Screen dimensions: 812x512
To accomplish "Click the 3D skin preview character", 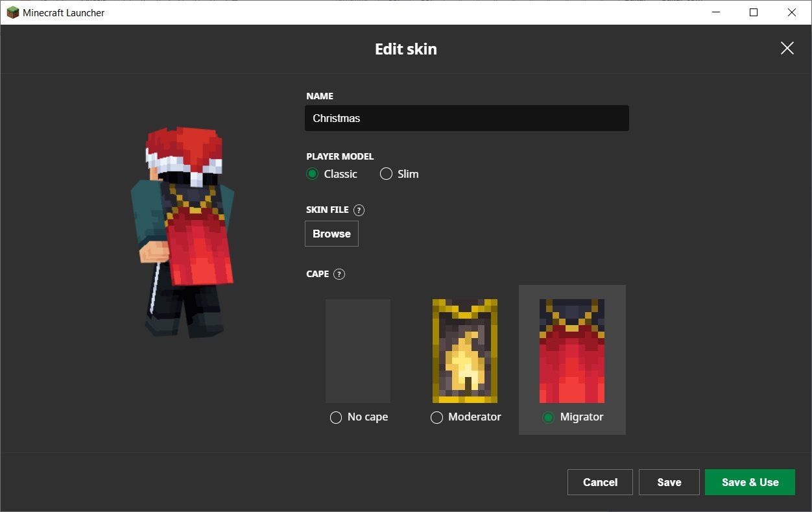I will [183, 232].
